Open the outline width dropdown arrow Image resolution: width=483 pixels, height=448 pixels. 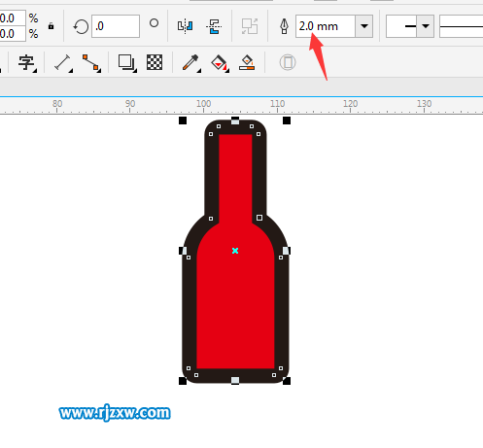pos(364,26)
